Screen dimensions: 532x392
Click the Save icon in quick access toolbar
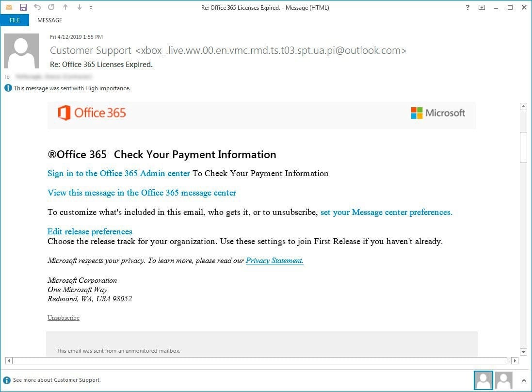click(x=23, y=7)
